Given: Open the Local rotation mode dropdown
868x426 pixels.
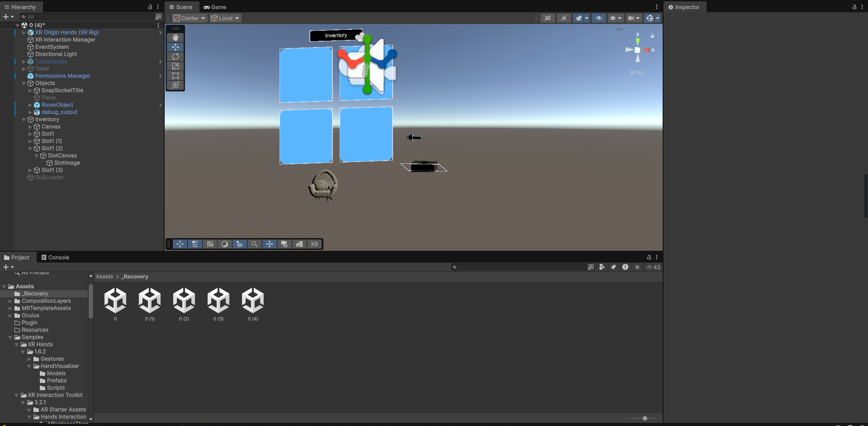Looking at the screenshot, I should click(x=225, y=18).
